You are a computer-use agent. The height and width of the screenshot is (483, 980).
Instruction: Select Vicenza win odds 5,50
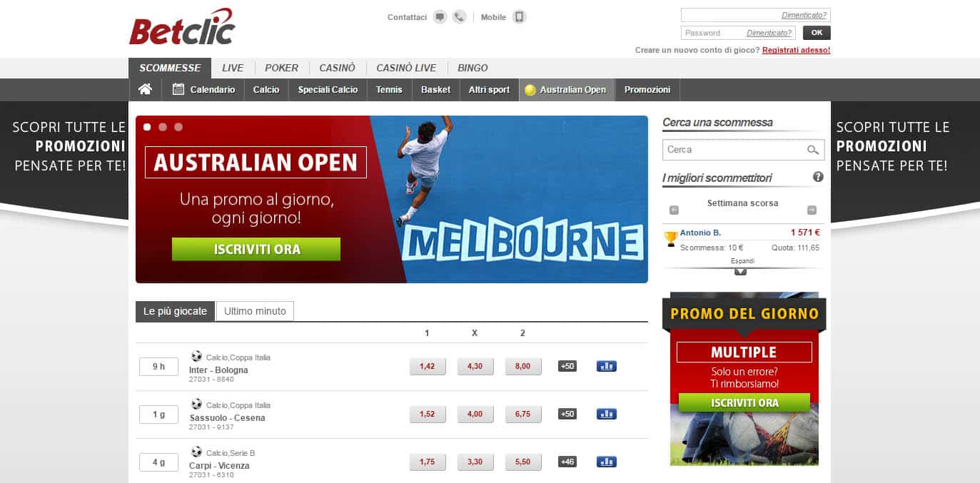coord(523,462)
